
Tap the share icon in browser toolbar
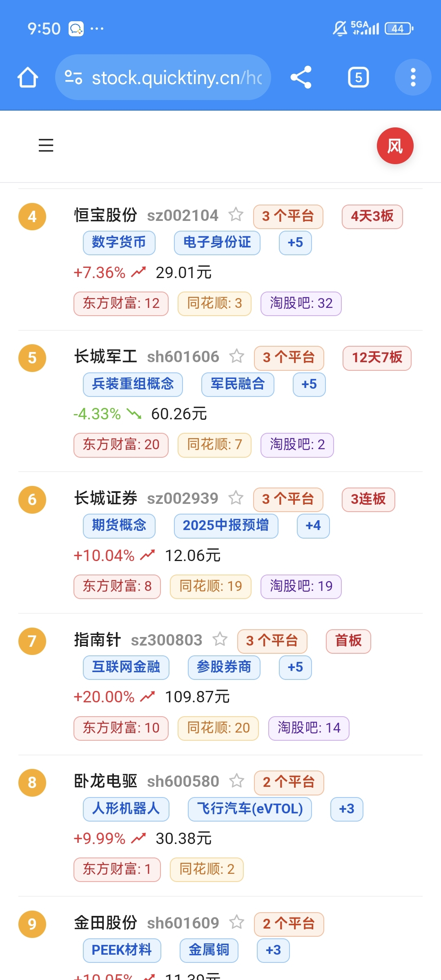coord(301,77)
